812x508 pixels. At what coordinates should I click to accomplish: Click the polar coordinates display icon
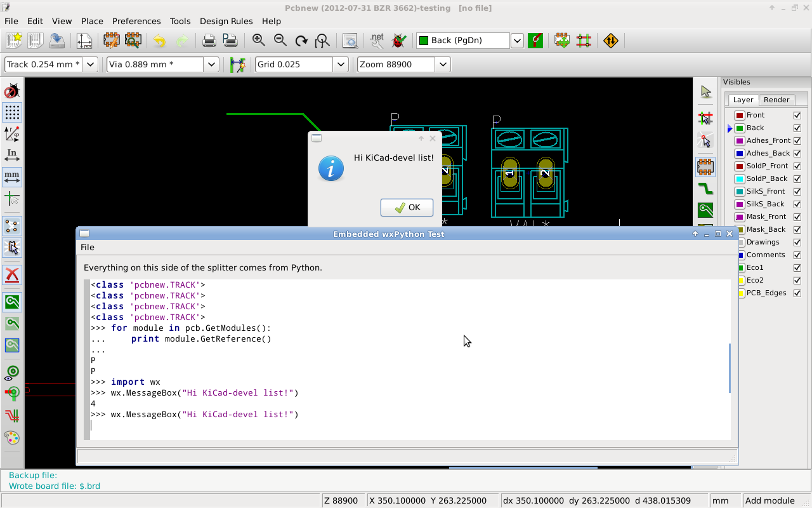click(x=11, y=133)
